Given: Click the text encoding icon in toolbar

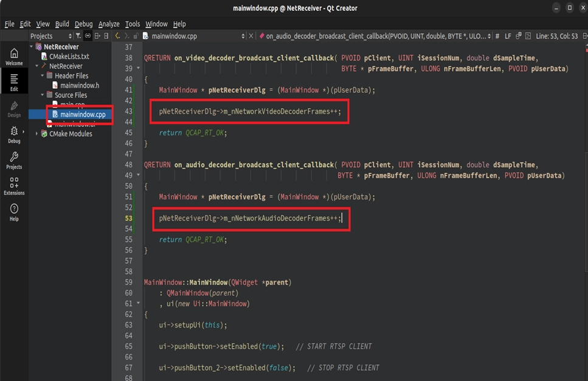Looking at the screenshot, I should 519,36.
